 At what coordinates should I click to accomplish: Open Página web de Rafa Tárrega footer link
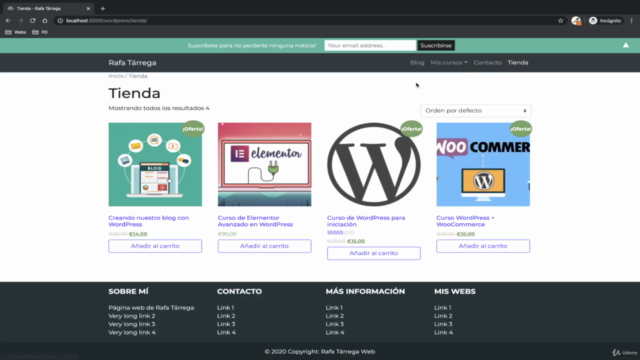click(x=151, y=308)
